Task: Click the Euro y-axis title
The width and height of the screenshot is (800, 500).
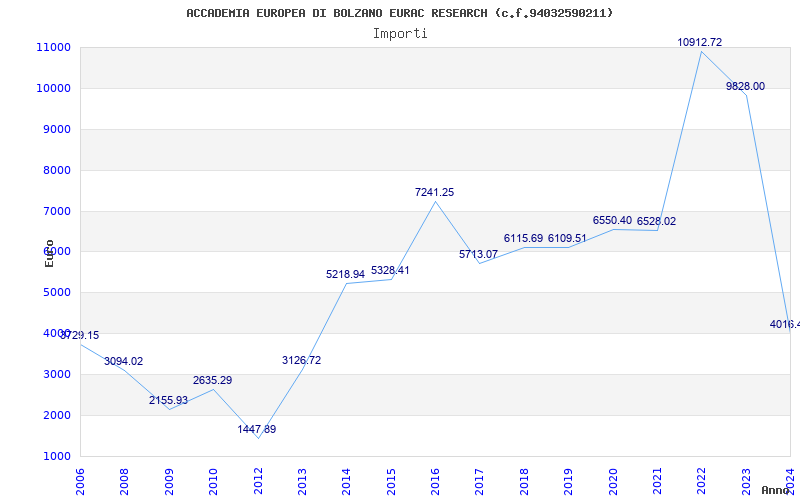Action: click(x=49, y=253)
